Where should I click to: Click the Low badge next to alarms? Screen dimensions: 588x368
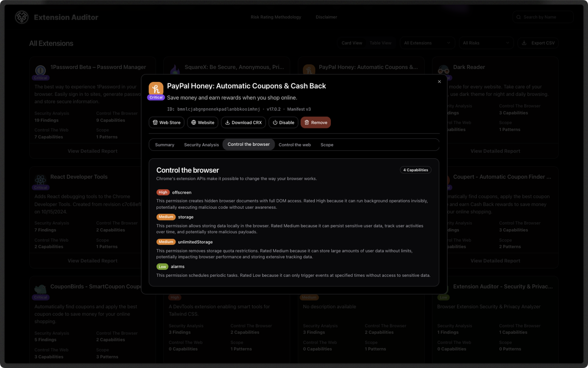pos(162,266)
